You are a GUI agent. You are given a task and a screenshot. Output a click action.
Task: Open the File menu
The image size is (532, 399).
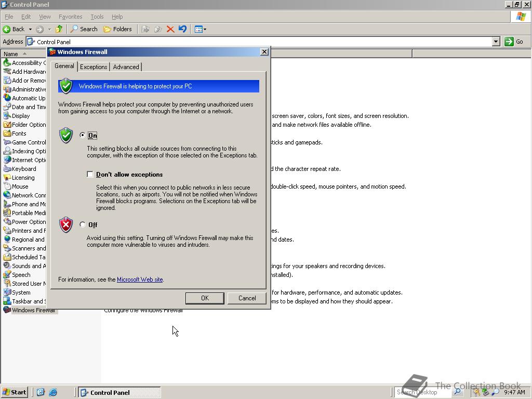(9, 17)
